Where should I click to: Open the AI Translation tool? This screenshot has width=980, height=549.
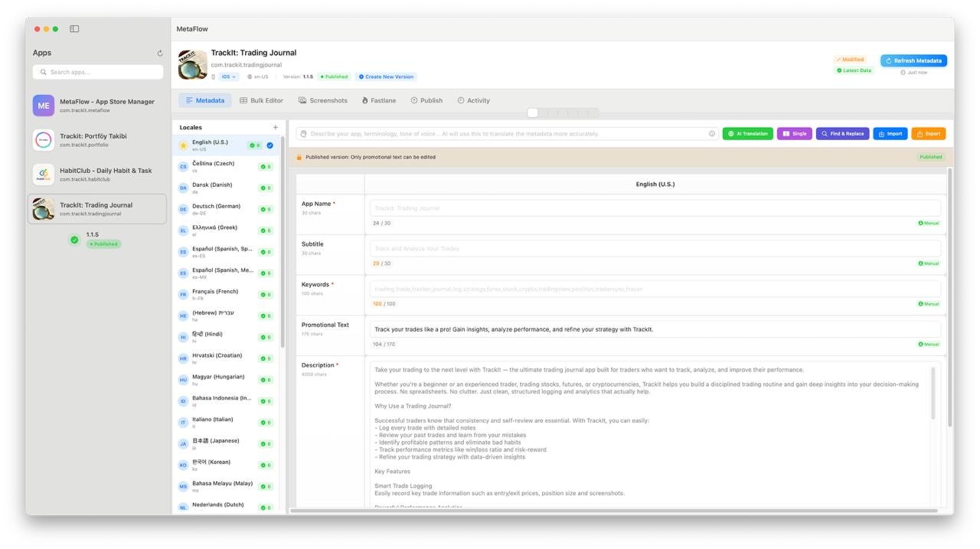pos(747,132)
